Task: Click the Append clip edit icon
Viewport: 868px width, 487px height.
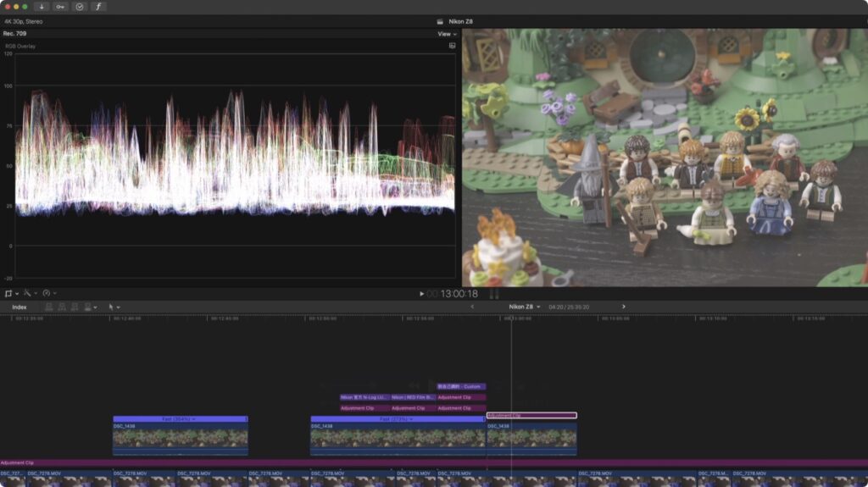Action: click(75, 307)
